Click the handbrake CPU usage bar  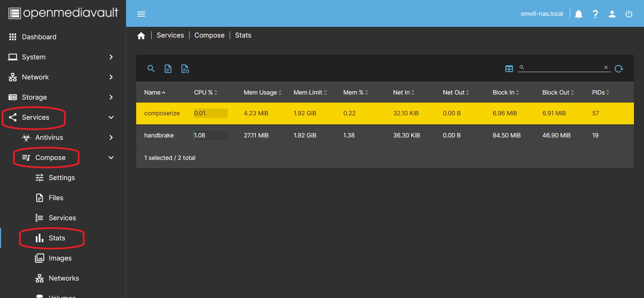(211, 135)
